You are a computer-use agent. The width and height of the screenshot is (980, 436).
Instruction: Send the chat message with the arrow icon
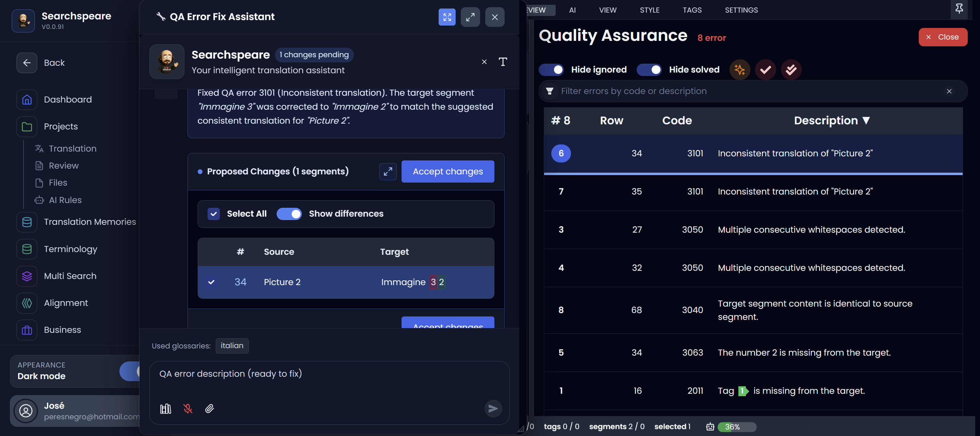pyautogui.click(x=493, y=408)
